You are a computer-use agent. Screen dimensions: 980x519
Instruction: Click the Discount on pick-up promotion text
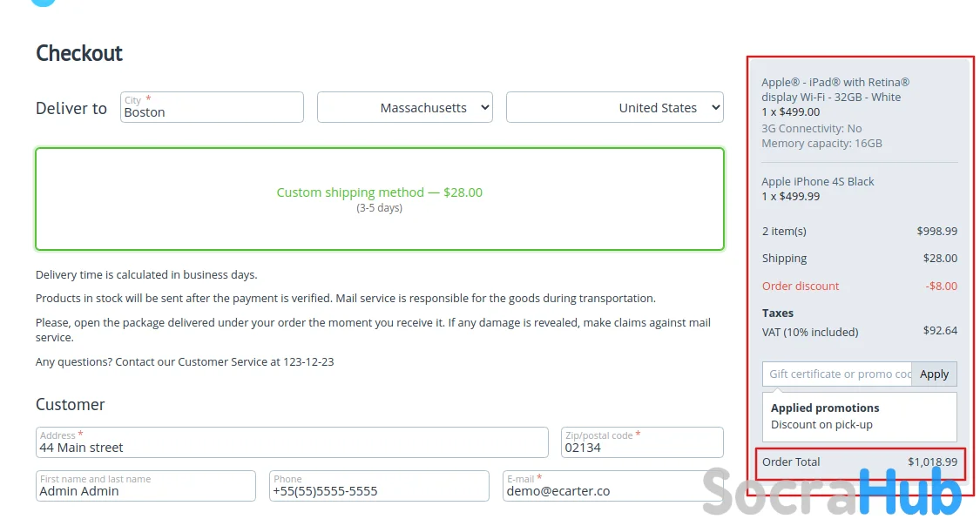coord(821,425)
